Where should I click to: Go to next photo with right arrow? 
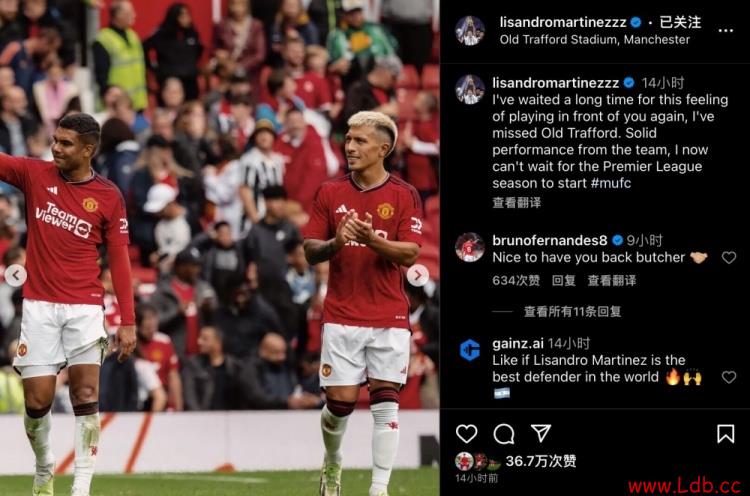point(418,275)
